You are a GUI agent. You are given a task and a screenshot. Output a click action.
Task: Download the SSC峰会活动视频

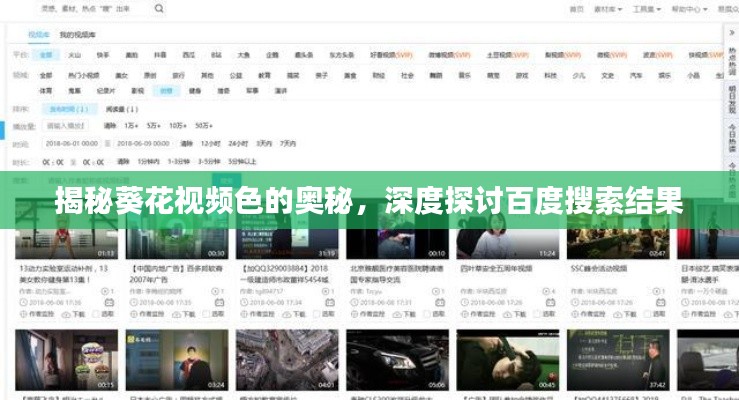(625, 314)
